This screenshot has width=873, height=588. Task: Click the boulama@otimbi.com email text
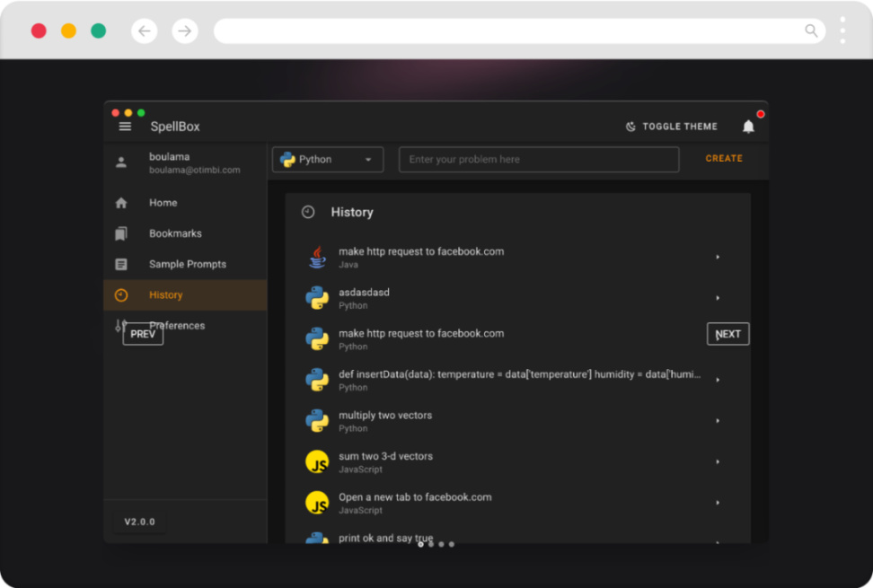[x=195, y=171]
